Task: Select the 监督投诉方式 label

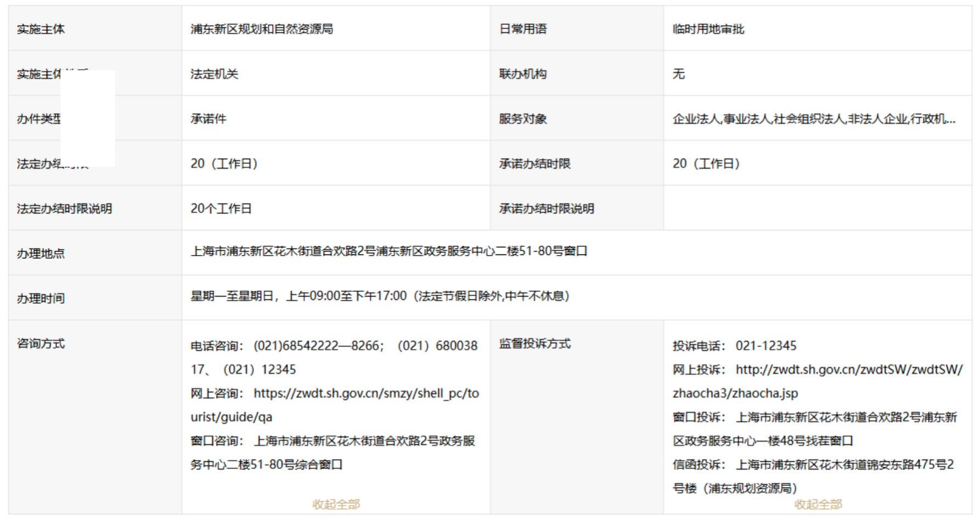Action: [535, 344]
